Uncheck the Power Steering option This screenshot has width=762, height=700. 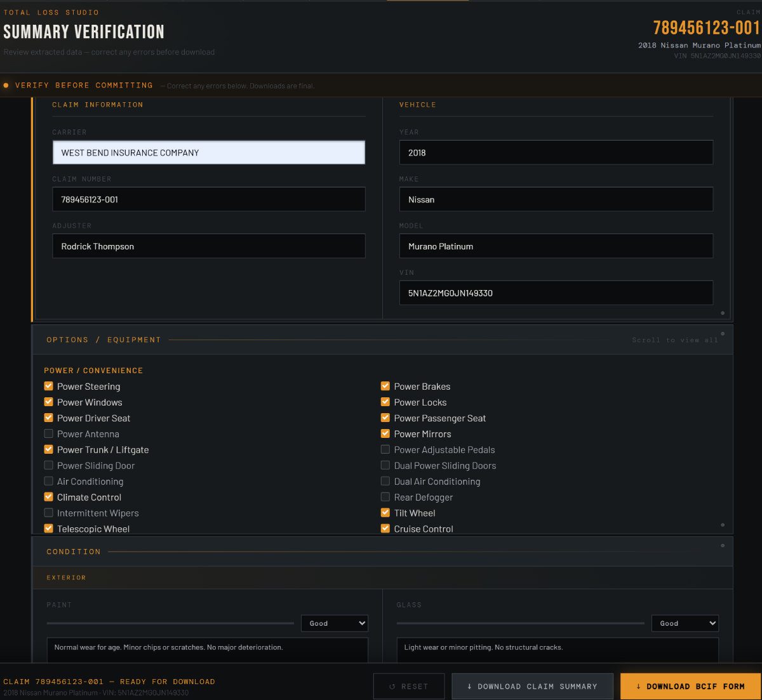(x=48, y=386)
